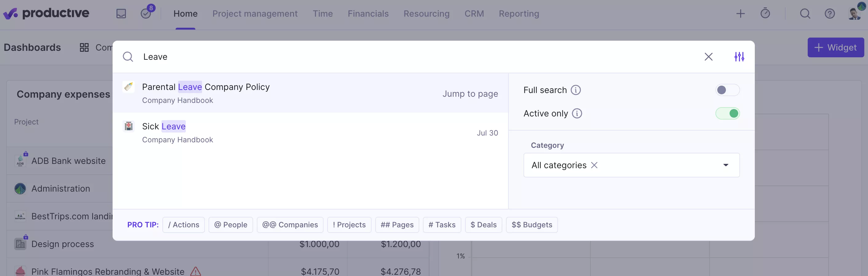Screen dimensions: 868x276
Task: Open Parental Leave Company Policy result
Action: tap(310, 93)
